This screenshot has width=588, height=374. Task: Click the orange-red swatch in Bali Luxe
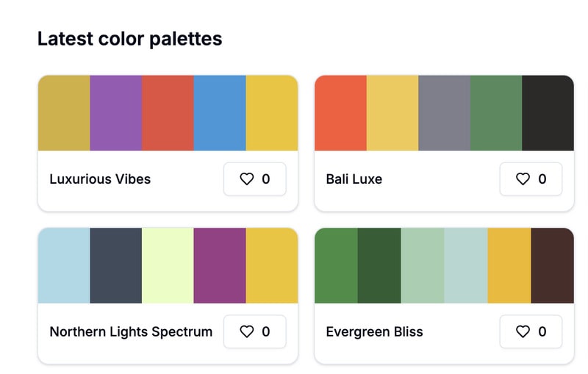coord(340,113)
